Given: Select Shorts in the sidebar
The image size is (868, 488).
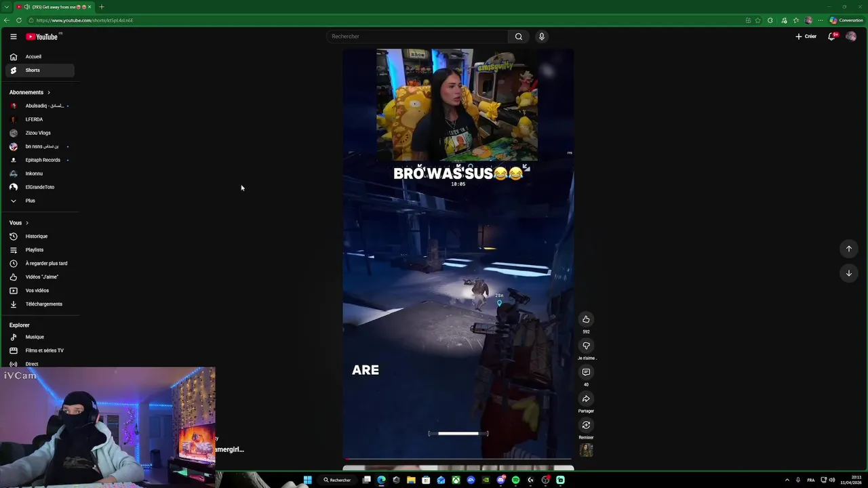Looking at the screenshot, I should tap(40, 70).
